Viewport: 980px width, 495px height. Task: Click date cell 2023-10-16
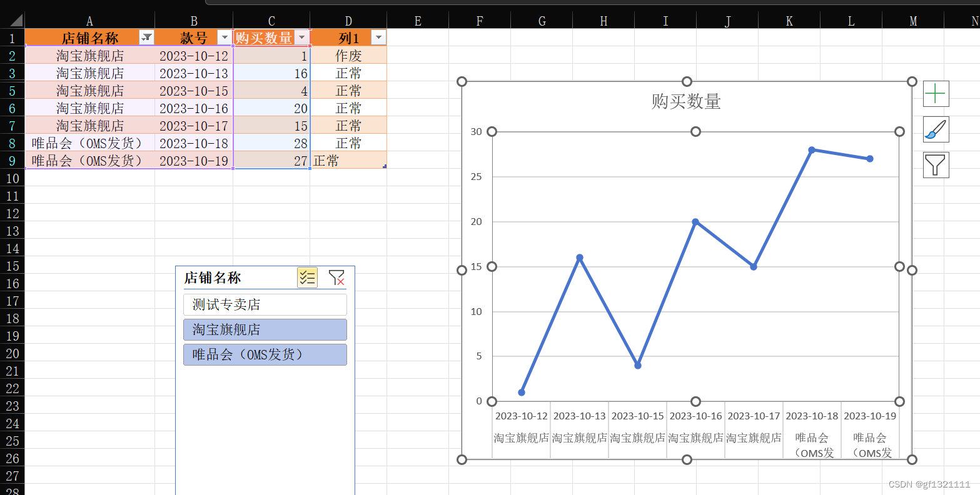[x=194, y=108]
